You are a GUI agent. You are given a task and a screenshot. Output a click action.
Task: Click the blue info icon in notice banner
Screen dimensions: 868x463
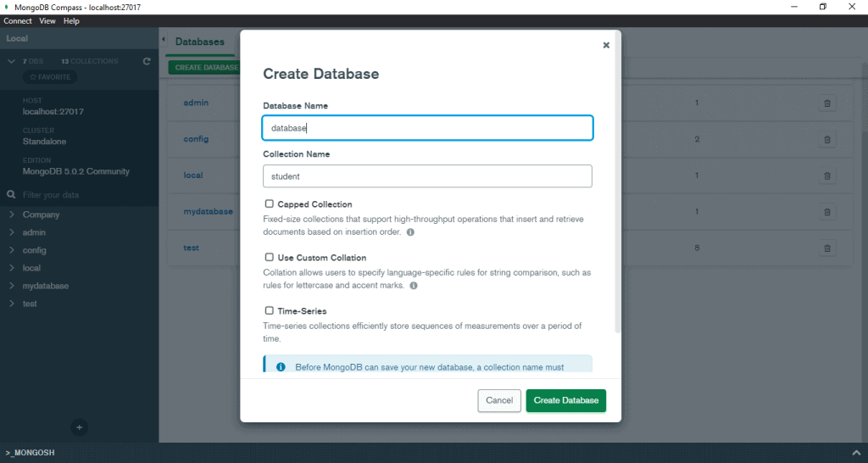281,367
